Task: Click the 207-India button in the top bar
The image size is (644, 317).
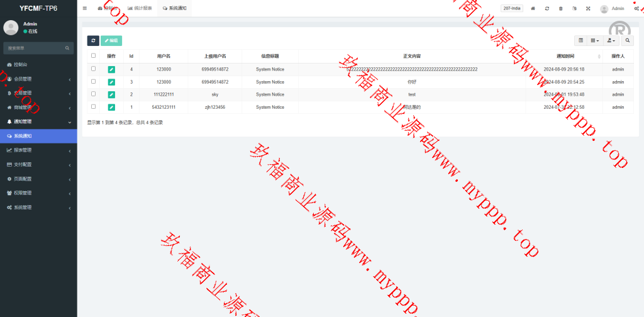Action: [512, 8]
